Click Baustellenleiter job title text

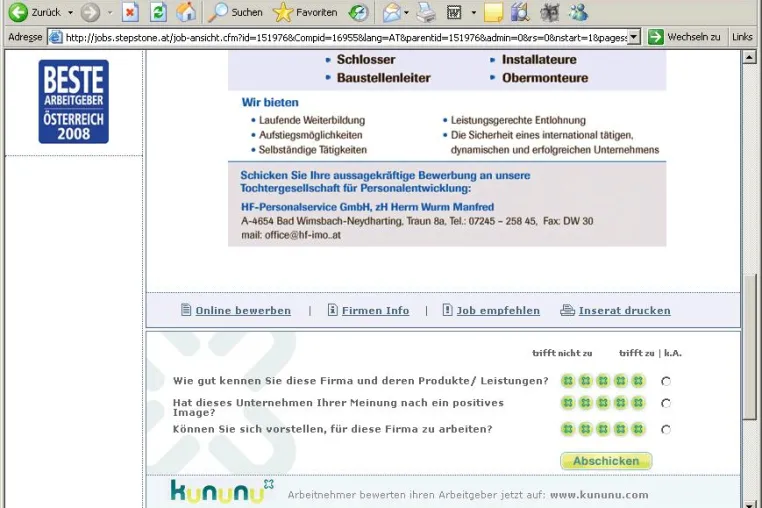click(384, 78)
